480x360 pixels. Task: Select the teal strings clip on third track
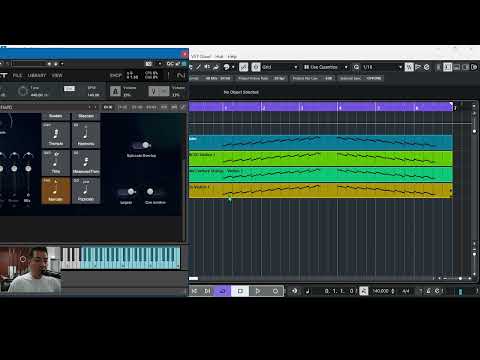coord(321,174)
